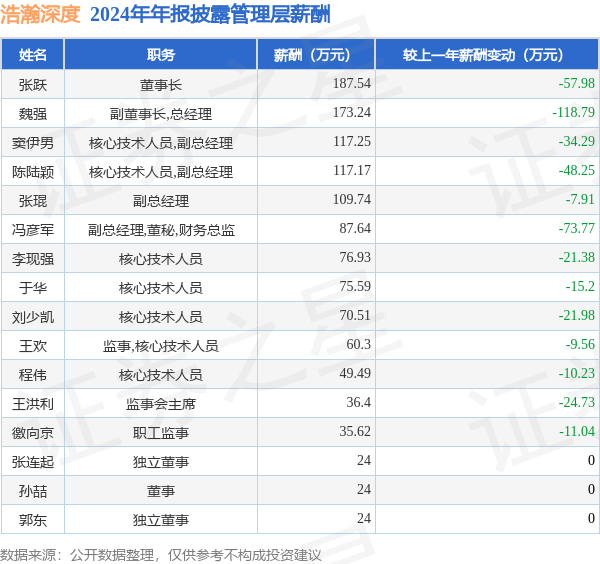Click the salary value 187.54

click(352, 83)
